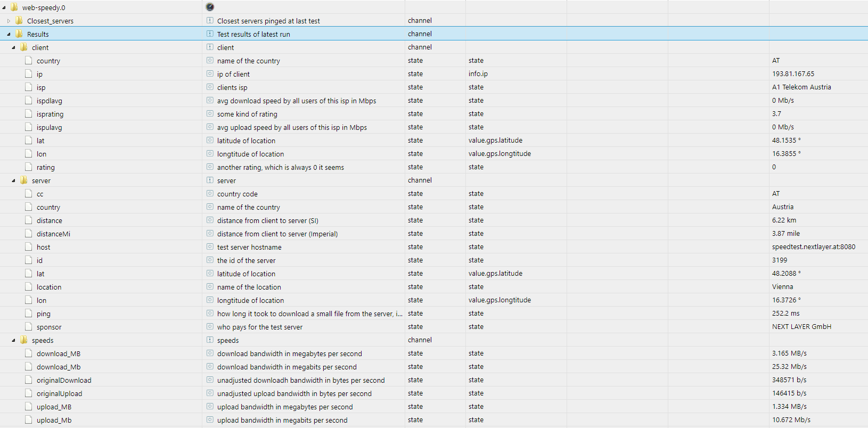Select the download_Mb tree item
This screenshot has width=868, height=428.
point(59,367)
